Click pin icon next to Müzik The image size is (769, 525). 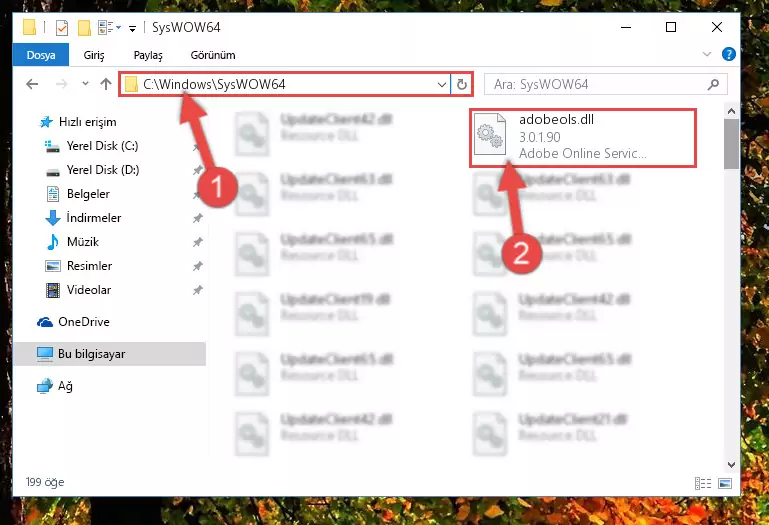coord(197,242)
